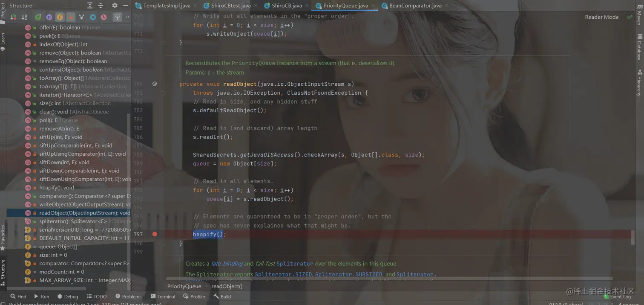This screenshot has height=305, width=644.
Task: Open the Structure side tab
Action: pos(3,272)
